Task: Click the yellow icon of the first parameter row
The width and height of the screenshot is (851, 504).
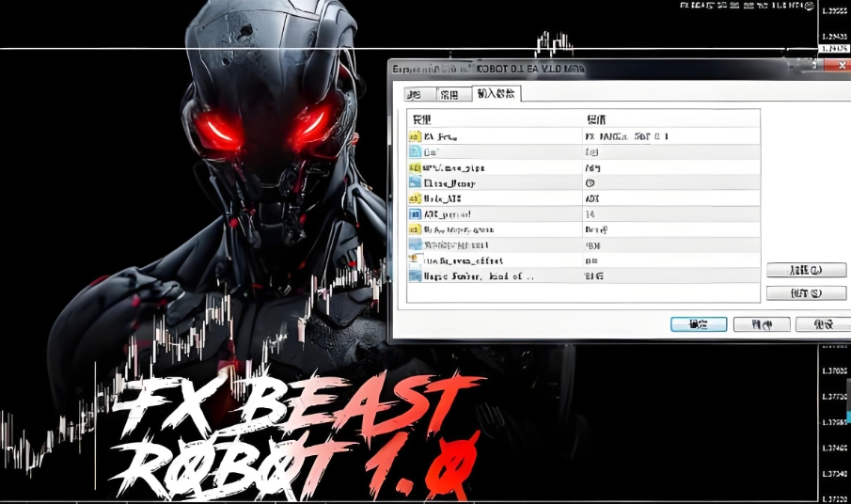Action: click(415, 136)
